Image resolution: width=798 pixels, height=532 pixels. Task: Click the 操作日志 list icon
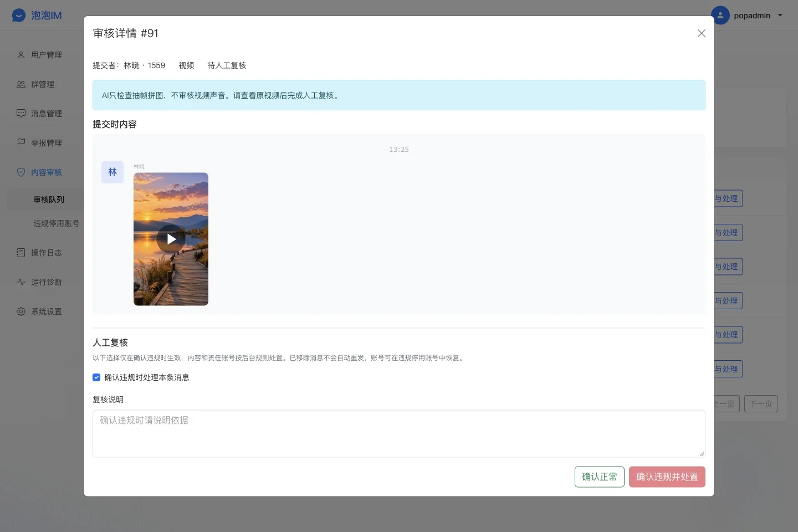(21, 253)
